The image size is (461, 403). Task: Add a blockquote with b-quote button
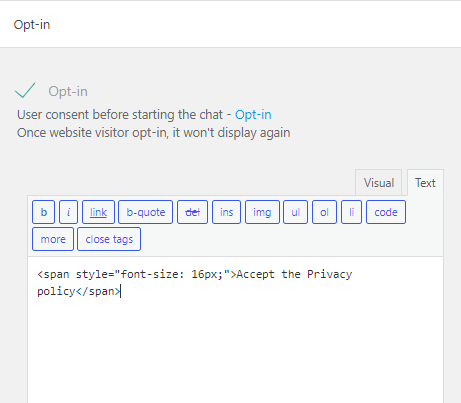(146, 212)
